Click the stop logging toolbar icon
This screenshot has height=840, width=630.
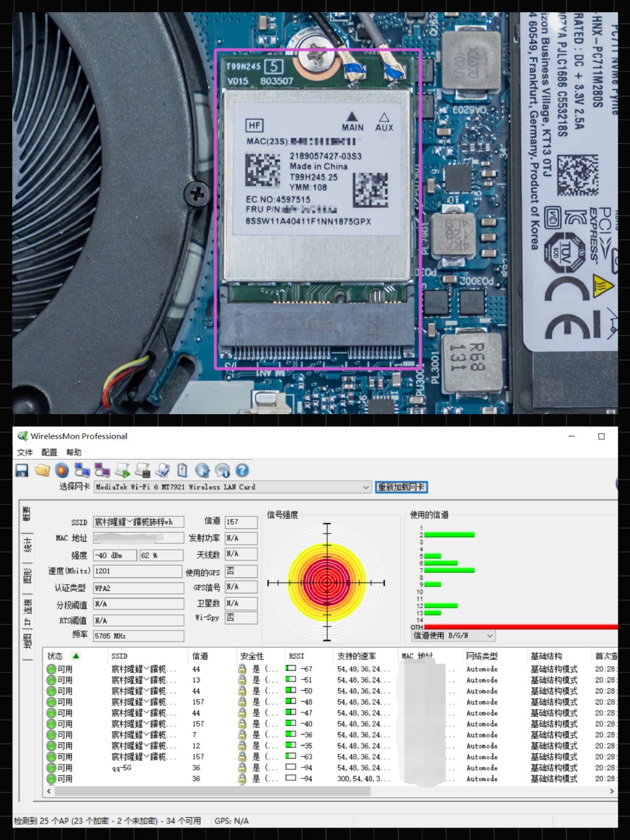(142, 471)
